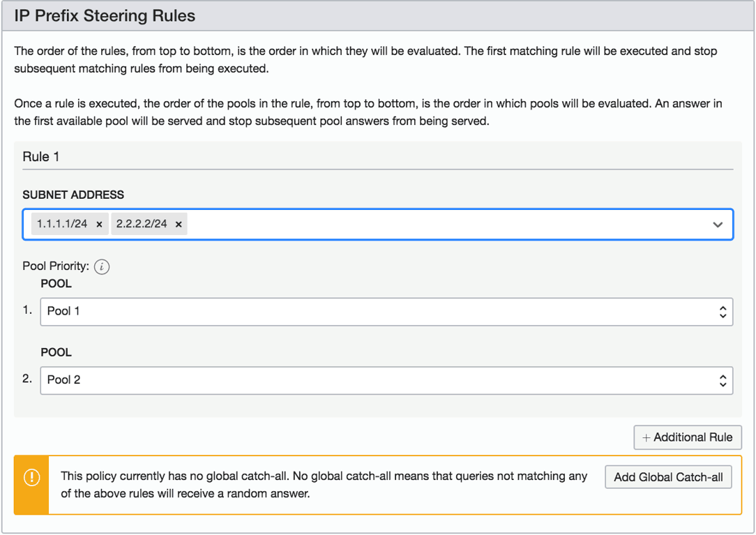Click the x inside the first subnet chip
Screen dimensions: 756x535
coord(98,225)
